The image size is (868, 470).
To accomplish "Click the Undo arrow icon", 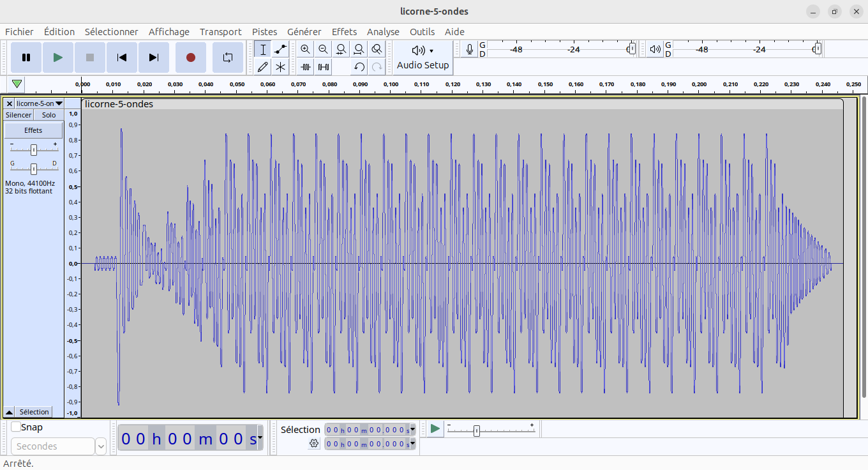I will coord(359,66).
